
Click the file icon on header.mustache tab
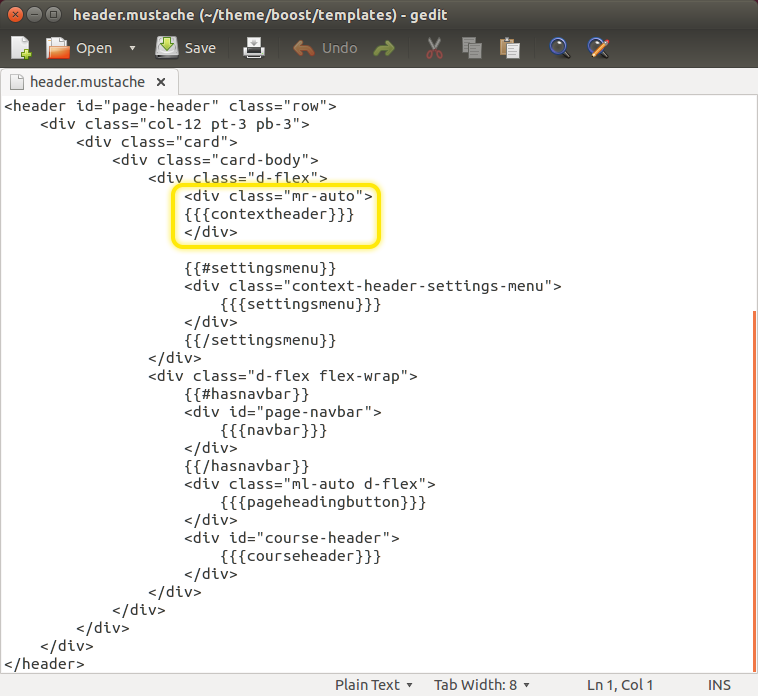pyautogui.click(x=17, y=82)
